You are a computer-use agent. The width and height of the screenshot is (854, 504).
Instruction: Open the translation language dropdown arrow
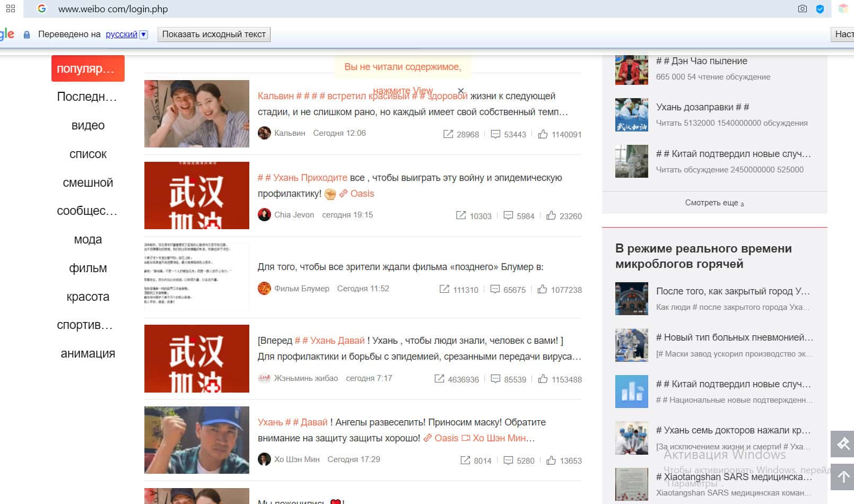143,34
